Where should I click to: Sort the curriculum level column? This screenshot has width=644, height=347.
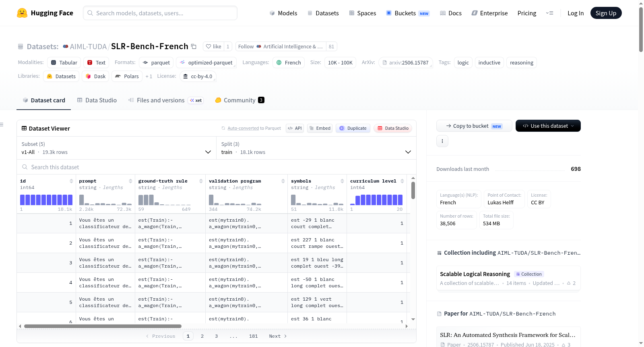[402, 181]
